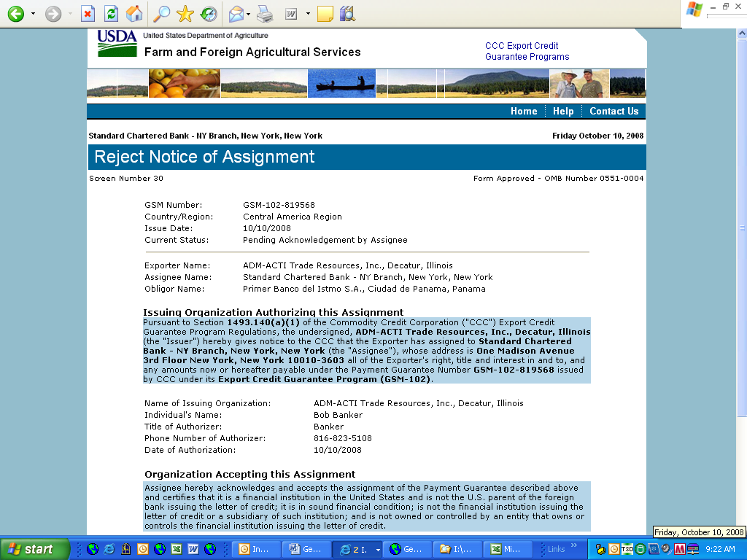Click the grayed Forward arrow button
747x560 pixels.
pyautogui.click(x=53, y=14)
